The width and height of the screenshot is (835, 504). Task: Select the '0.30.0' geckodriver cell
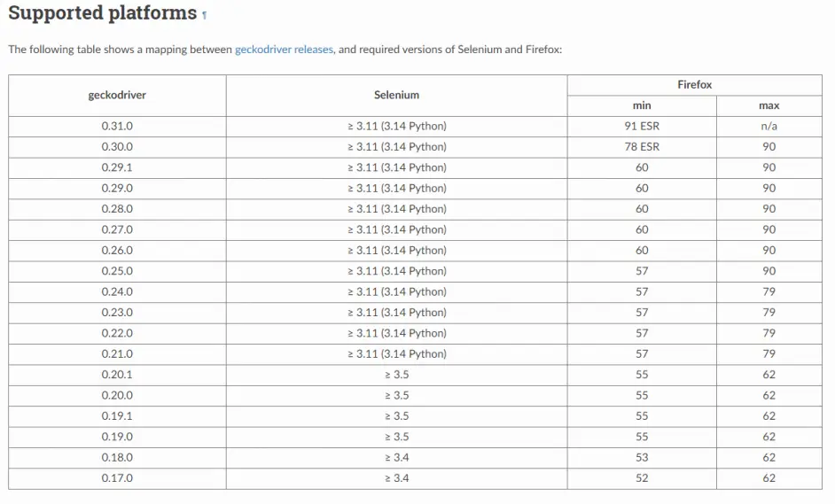[x=117, y=147]
